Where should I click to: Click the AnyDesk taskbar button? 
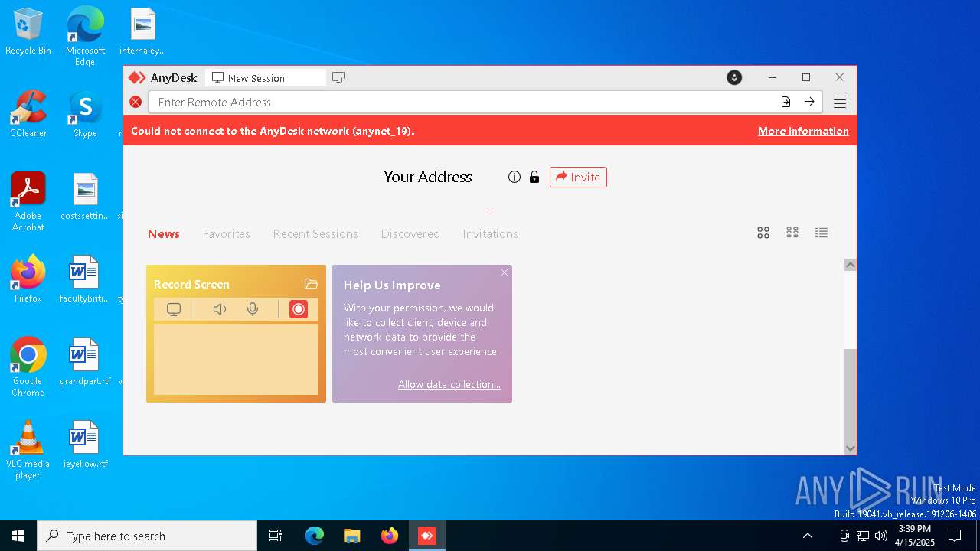click(x=427, y=536)
